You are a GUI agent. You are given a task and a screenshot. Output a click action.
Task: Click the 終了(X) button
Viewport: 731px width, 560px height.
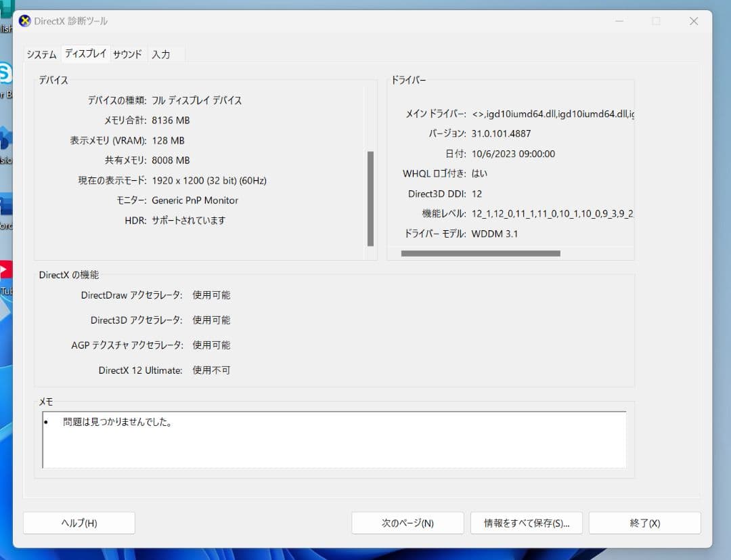[x=644, y=523]
